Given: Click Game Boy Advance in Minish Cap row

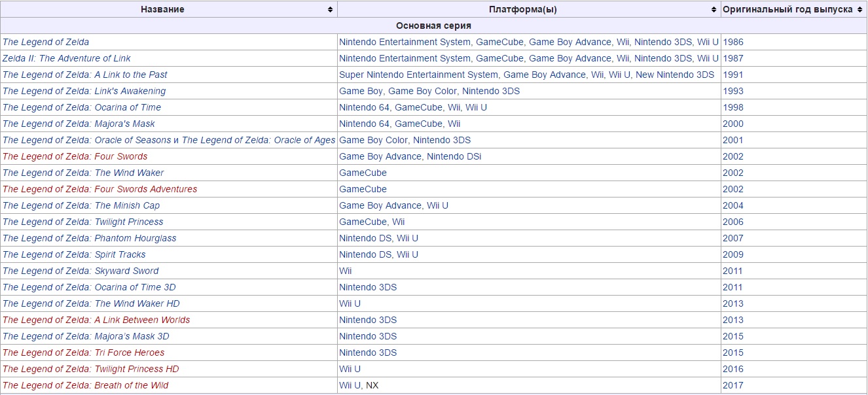Looking at the screenshot, I should (x=380, y=205).
